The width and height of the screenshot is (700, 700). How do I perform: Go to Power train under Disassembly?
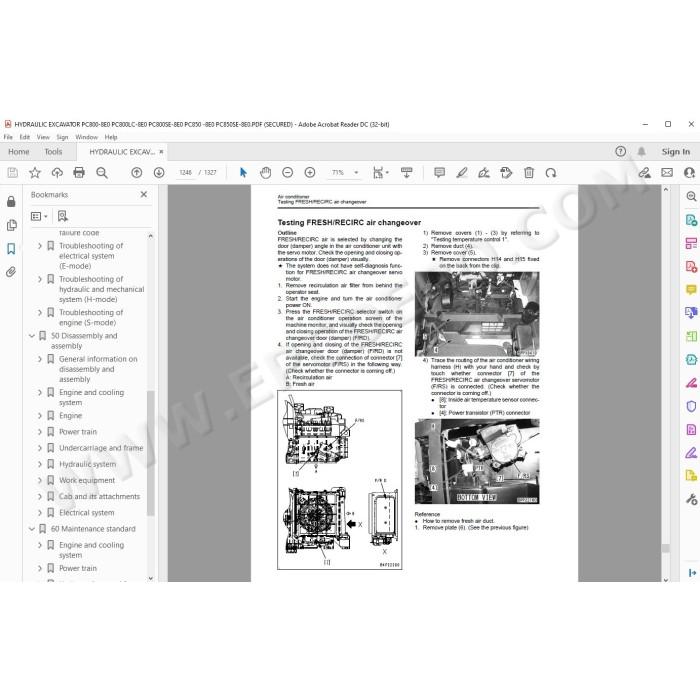[78, 432]
